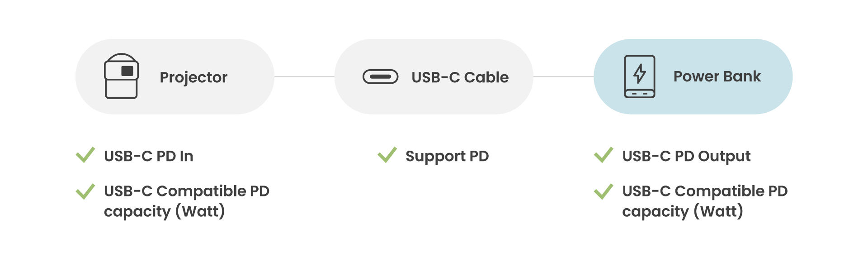Click the projector device icon
The image size is (868, 262).
click(x=121, y=76)
